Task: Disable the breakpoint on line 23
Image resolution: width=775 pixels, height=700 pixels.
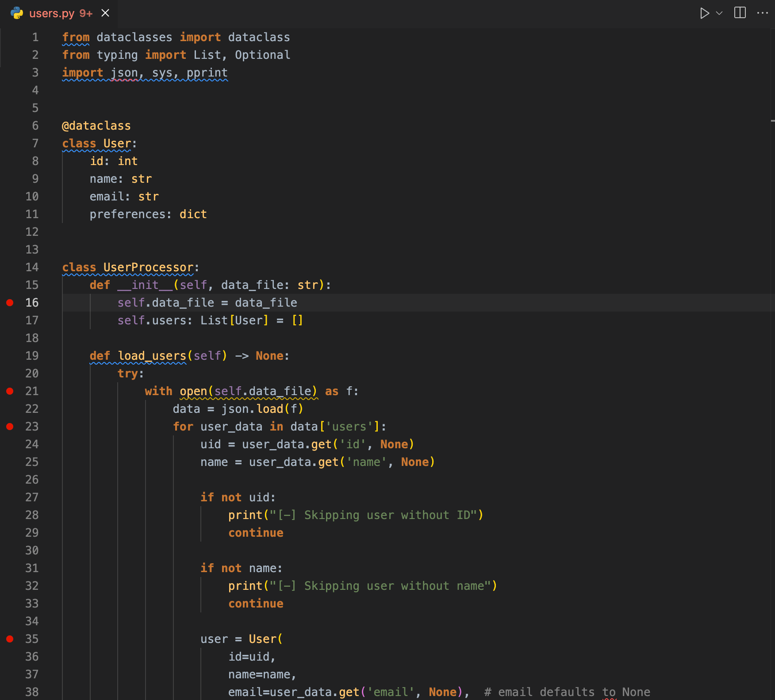Action: point(10,426)
